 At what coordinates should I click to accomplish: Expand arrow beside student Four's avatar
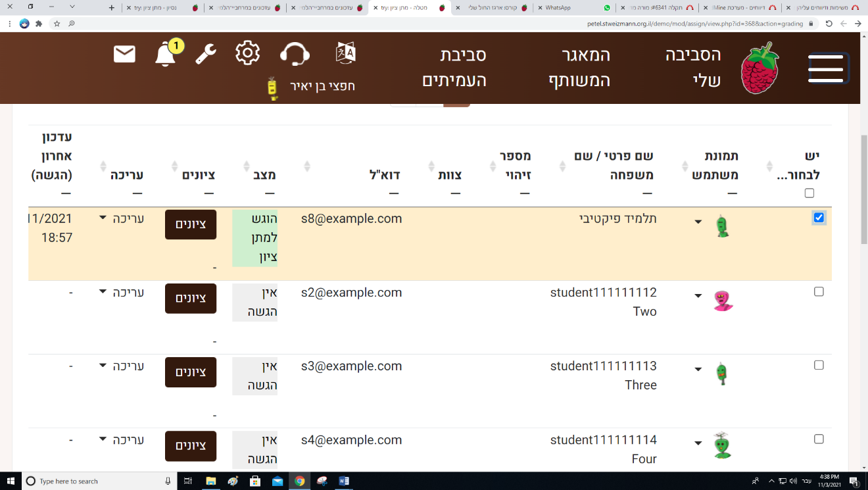698,443
